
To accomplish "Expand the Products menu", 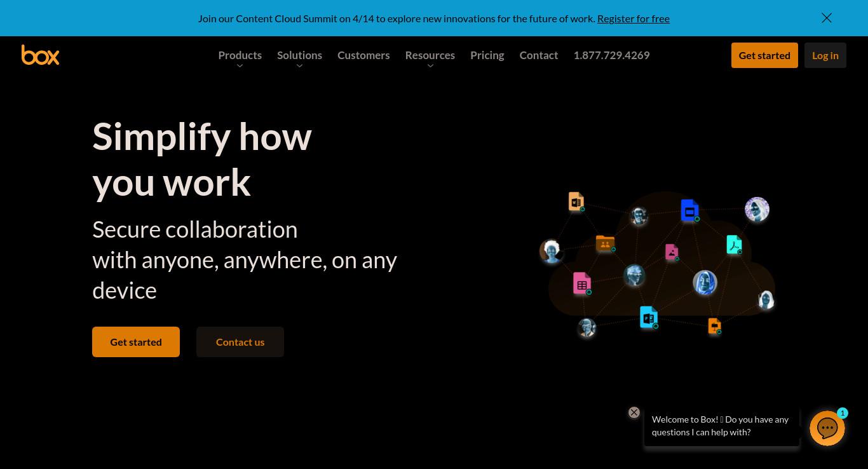I will click(x=240, y=56).
